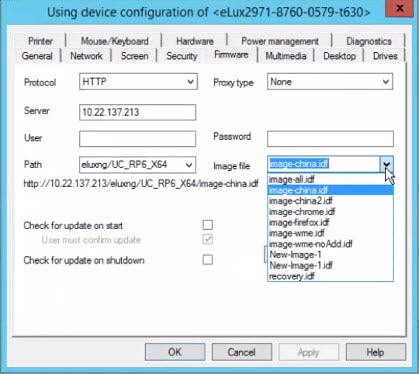The height and width of the screenshot is (374, 419).
Task: Open the Multimedia tab
Action: (x=286, y=56)
